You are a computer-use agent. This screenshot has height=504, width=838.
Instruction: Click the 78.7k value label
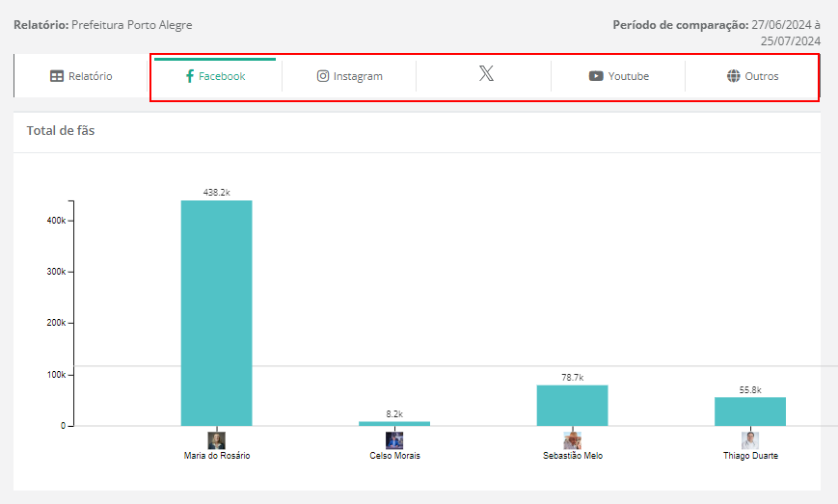[x=573, y=378]
